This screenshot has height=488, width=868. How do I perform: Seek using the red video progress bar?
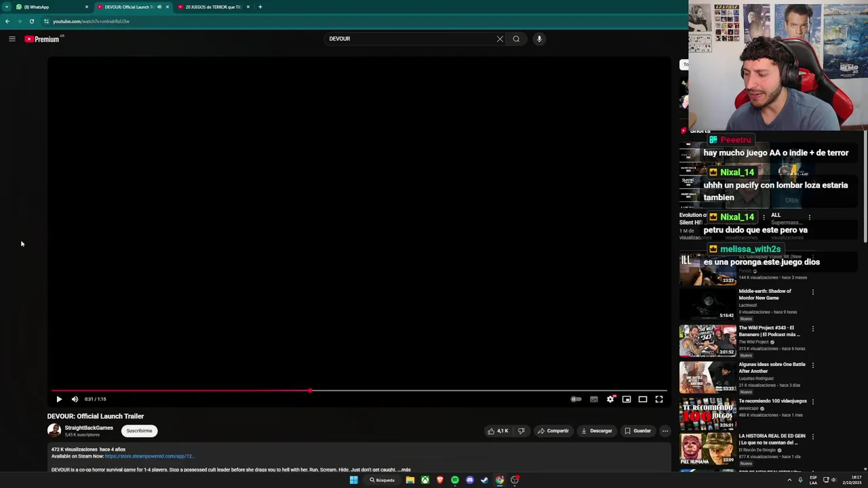pyautogui.click(x=359, y=390)
